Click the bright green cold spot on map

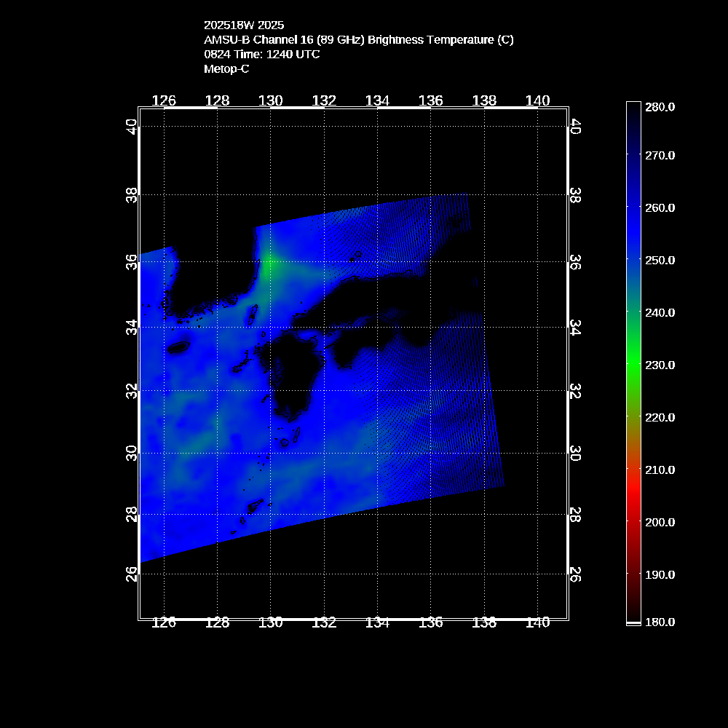pyautogui.click(x=269, y=264)
